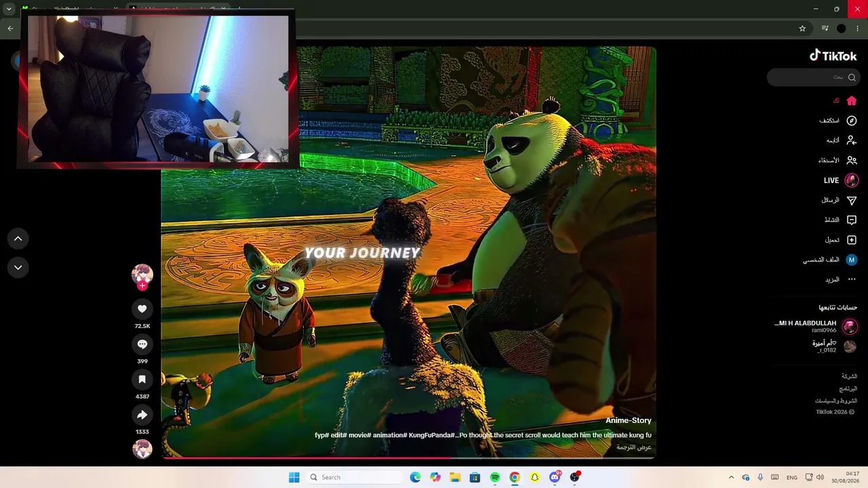Open the comments via the speech bubble icon
868x488 pixels.
pyautogui.click(x=142, y=344)
